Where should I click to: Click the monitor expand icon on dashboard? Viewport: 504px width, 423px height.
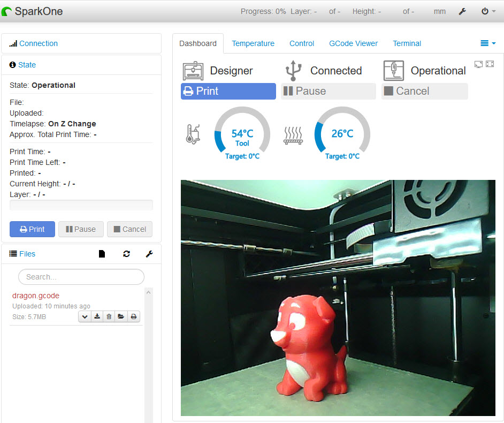coord(478,64)
